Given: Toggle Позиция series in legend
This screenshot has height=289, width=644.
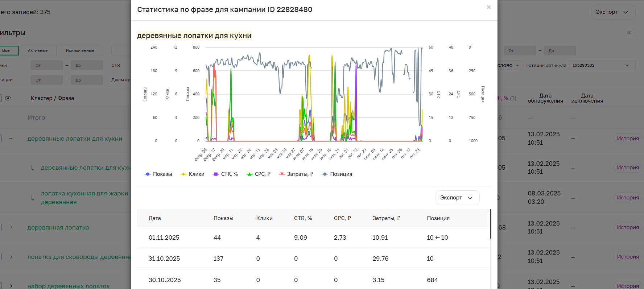Looking at the screenshot, I should pyautogui.click(x=337, y=174).
